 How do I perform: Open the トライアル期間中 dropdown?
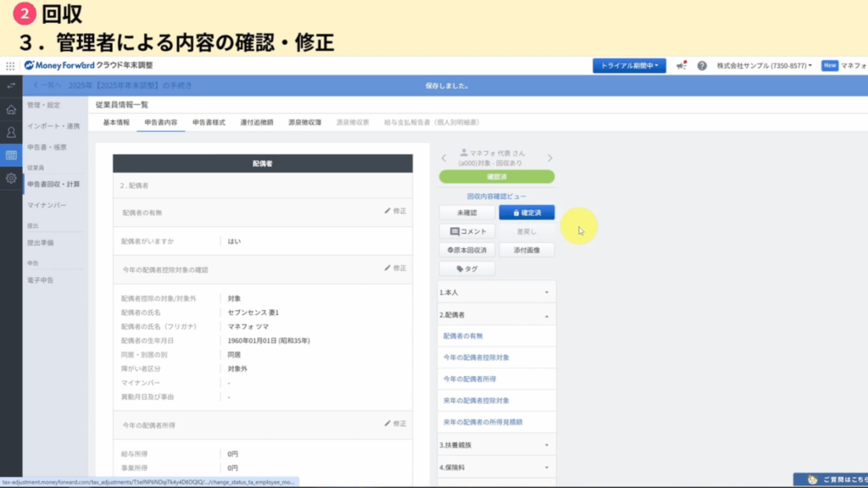(629, 65)
